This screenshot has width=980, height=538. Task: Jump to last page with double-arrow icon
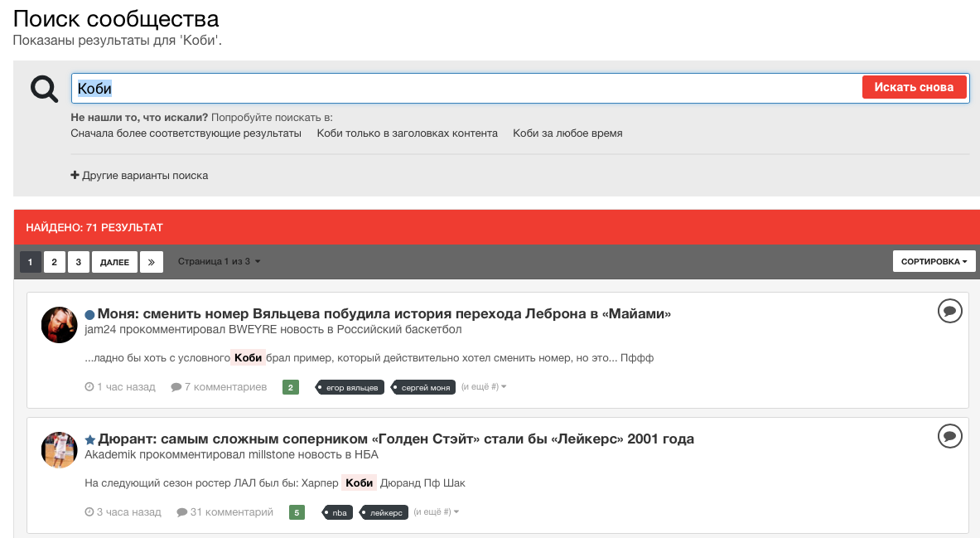152,261
